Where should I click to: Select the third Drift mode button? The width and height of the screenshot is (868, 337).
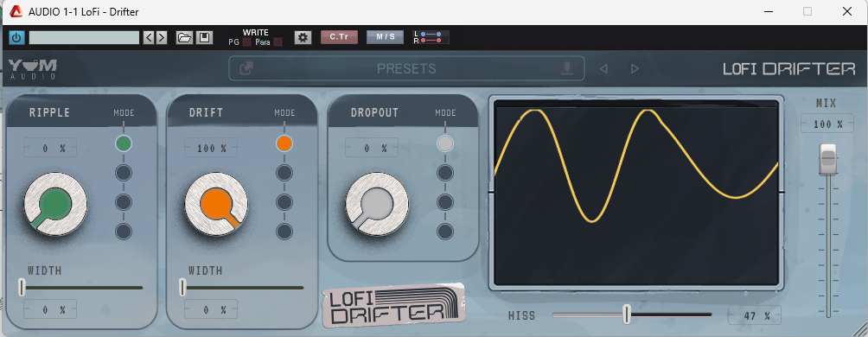point(284,201)
